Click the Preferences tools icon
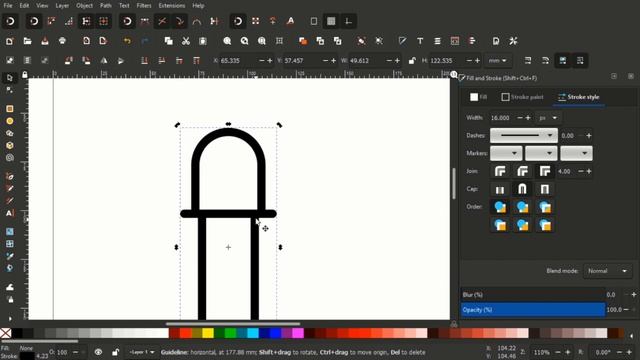 pyautogui.click(x=513, y=41)
